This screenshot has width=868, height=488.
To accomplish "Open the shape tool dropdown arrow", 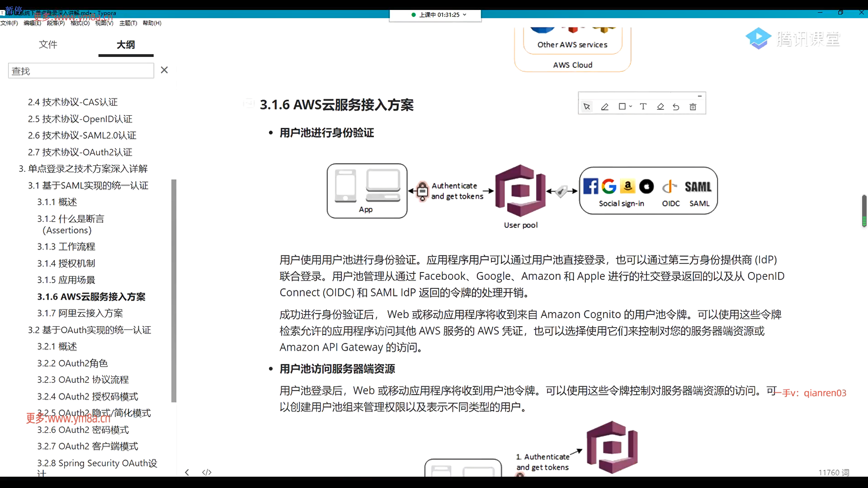I will [x=631, y=107].
